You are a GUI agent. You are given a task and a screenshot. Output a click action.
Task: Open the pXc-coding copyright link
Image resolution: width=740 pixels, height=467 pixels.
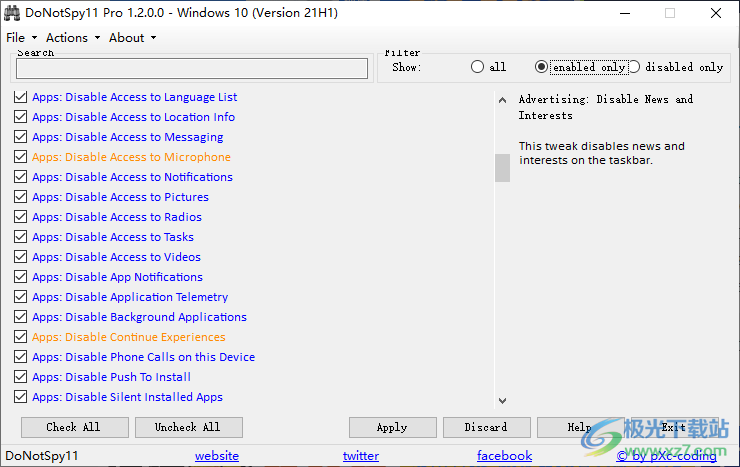point(666,456)
